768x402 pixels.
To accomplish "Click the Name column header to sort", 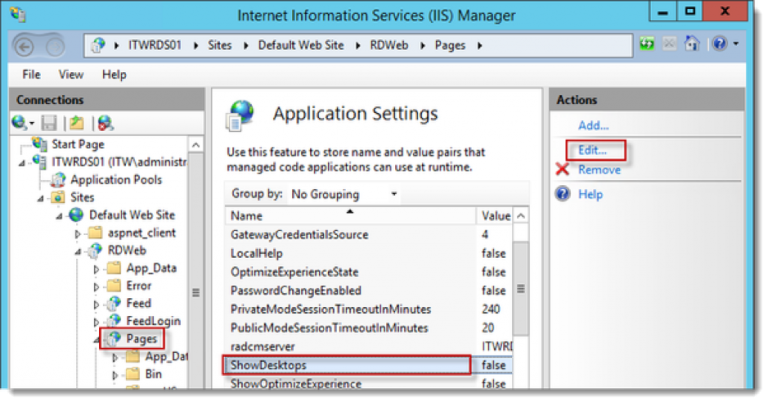I will coord(350,215).
